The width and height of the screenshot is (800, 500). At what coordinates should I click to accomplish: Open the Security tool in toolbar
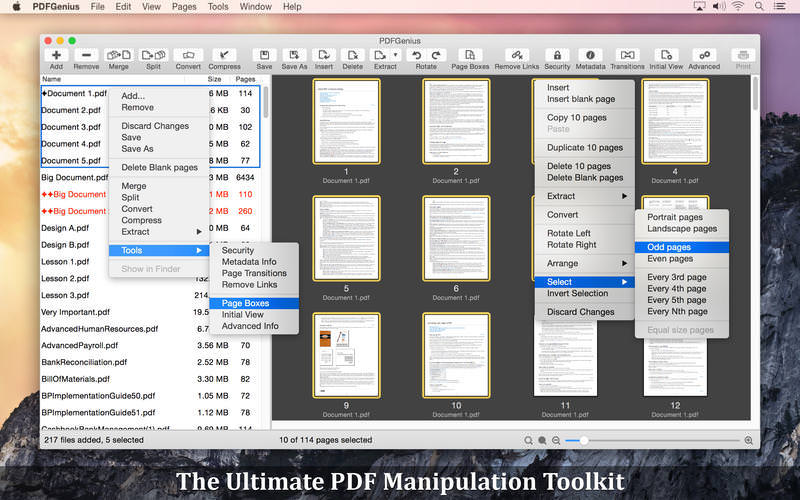pos(557,56)
